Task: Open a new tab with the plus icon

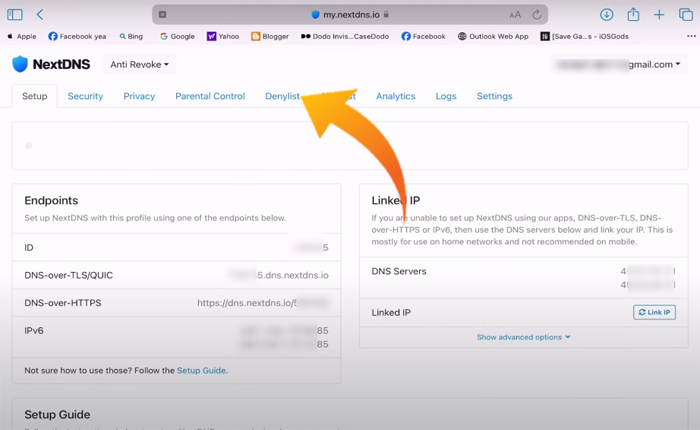Action: (x=659, y=15)
